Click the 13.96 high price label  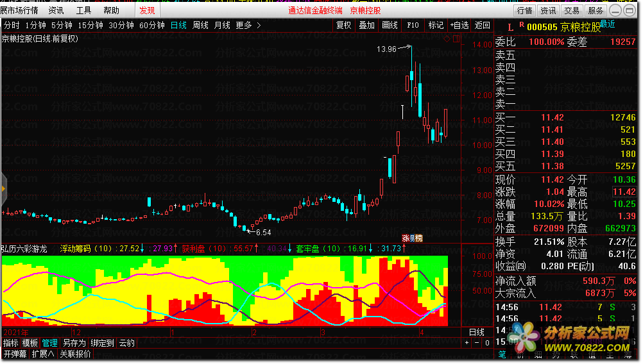[386, 49]
